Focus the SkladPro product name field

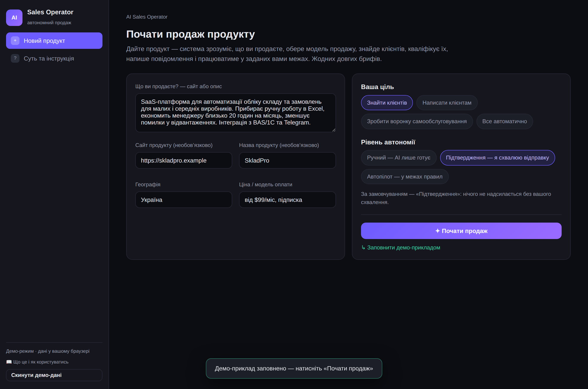click(x=287, y=161)
